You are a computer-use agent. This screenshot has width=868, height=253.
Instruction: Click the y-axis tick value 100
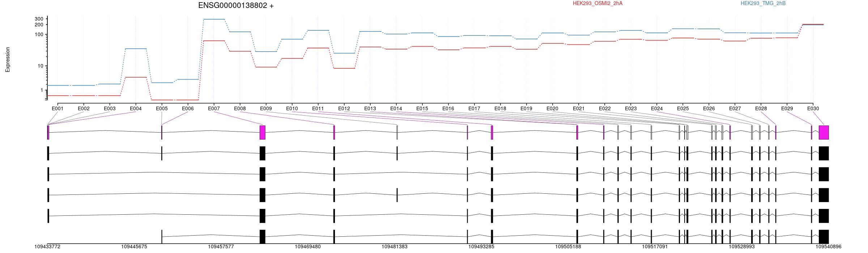tap(39, 34)
